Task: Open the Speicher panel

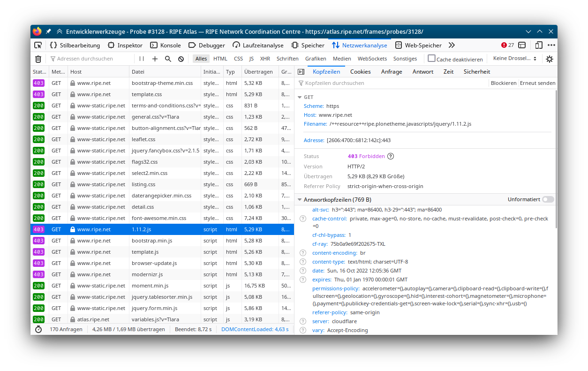Action: click(308, 45)
